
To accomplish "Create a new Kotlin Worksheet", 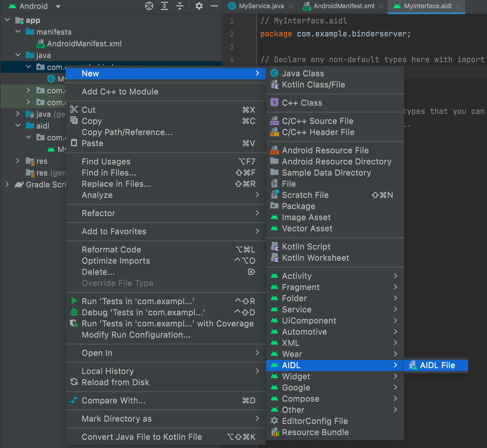I will tap(335, 258).
